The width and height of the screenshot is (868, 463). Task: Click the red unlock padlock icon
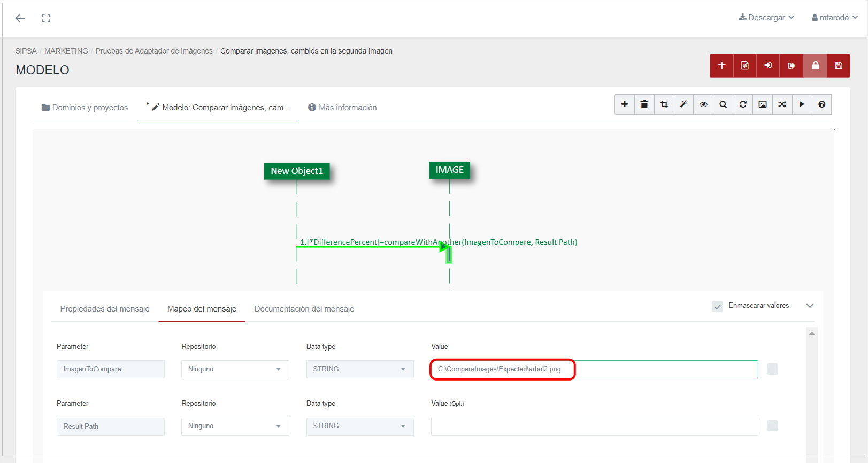pyautogui.click(x=815, y=65)
